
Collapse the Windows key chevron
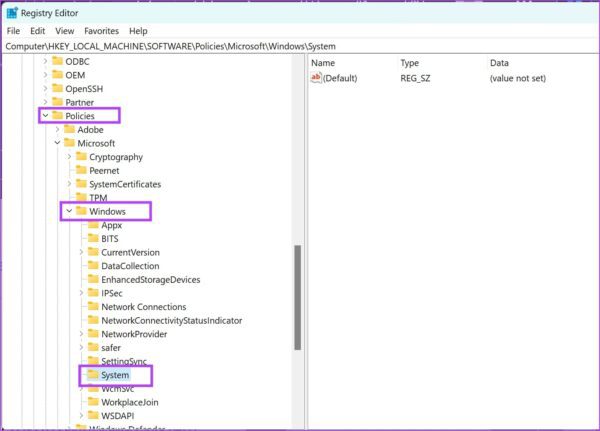(69, 211)
